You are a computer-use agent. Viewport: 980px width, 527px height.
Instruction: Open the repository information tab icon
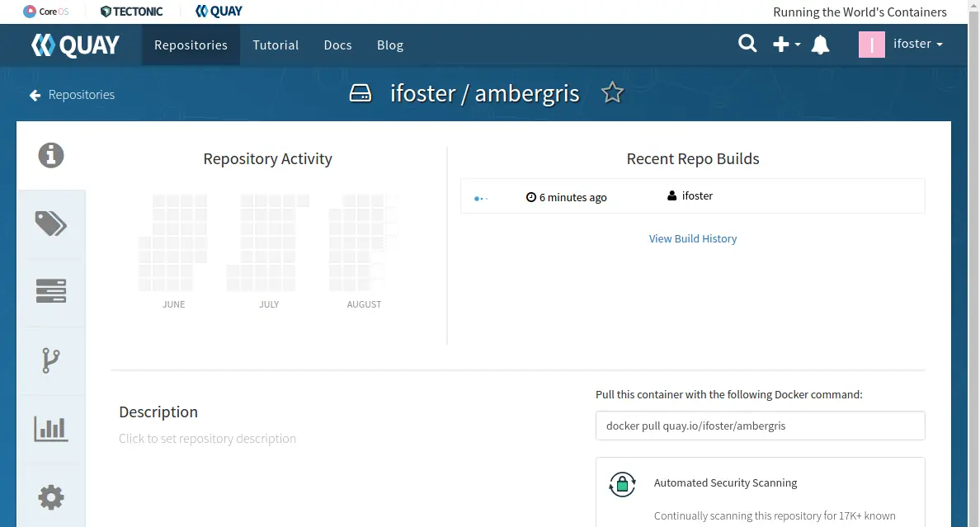[51, 155]
